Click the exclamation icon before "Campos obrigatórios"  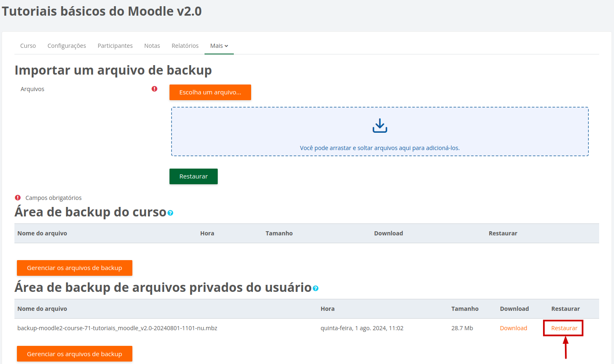18,198
